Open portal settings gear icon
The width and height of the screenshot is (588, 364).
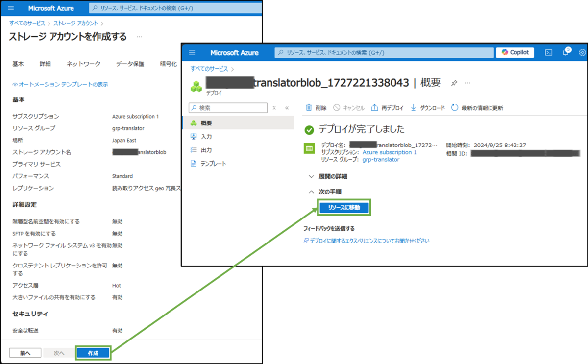point(582,52)
